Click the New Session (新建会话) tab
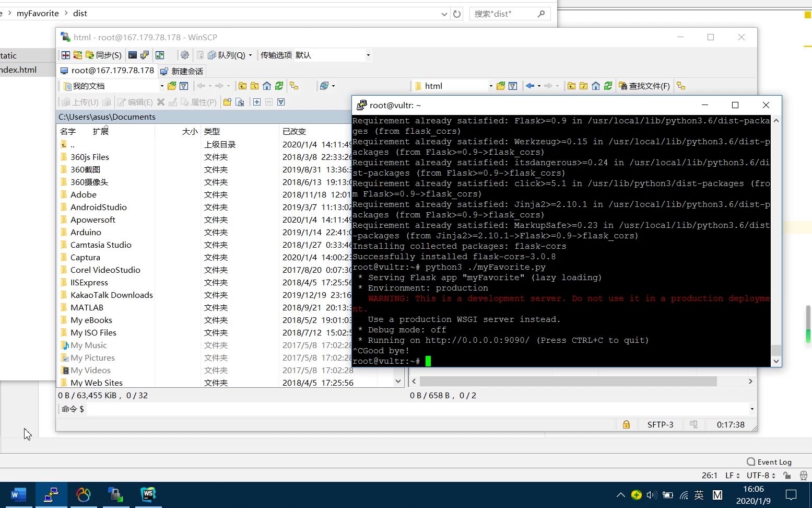Image resolution: width=812 pixels, height=508 pixels. click(182, 71)
